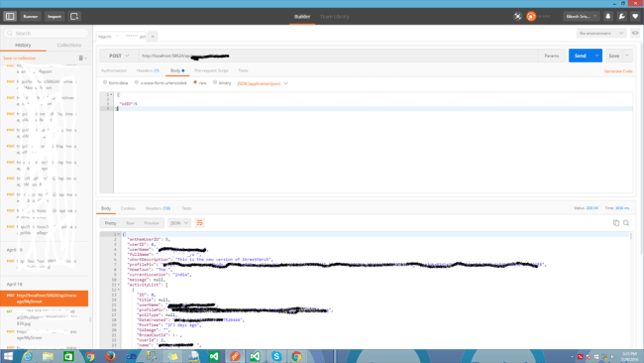Toggle the sidebar with the top-left panel icon
The image size is (644, 363).
10,17
